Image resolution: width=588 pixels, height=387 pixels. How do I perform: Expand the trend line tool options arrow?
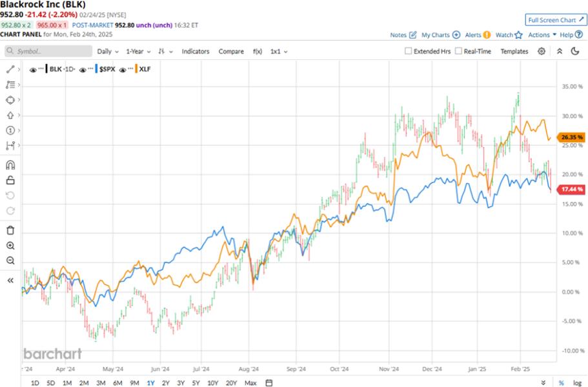point(19,69)
